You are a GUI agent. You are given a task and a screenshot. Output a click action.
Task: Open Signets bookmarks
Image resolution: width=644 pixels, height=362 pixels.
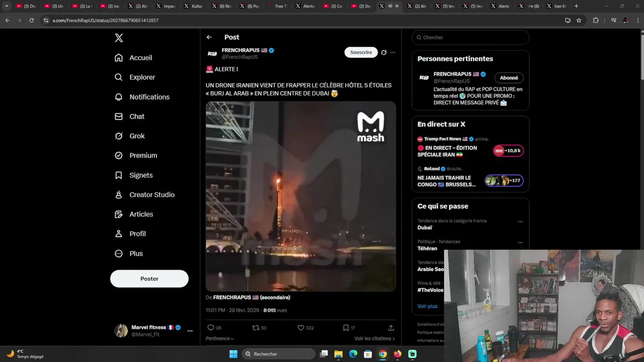pos(133,175)
